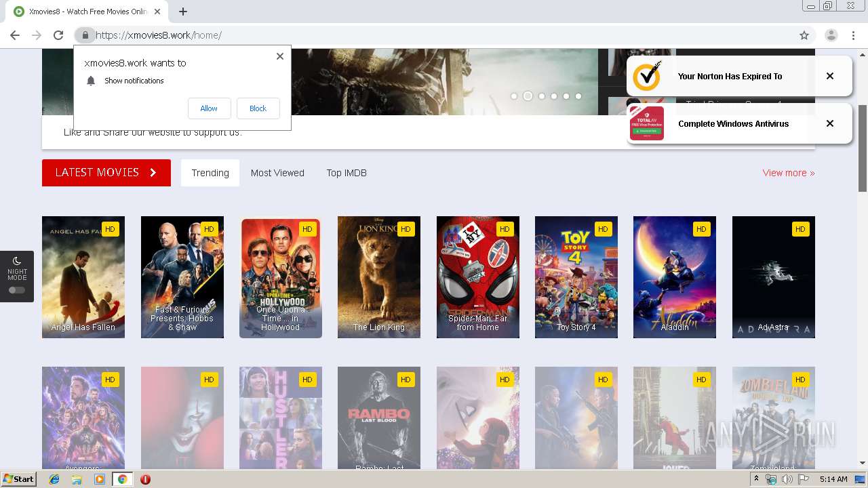Open the Zombieland movie poster

(x=774, y=418)
